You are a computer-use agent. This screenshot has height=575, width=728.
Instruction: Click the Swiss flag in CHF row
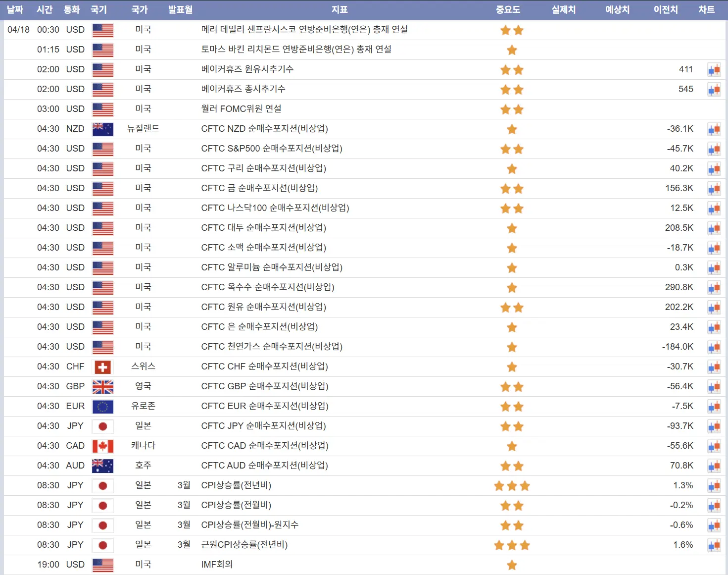[102, 367]
